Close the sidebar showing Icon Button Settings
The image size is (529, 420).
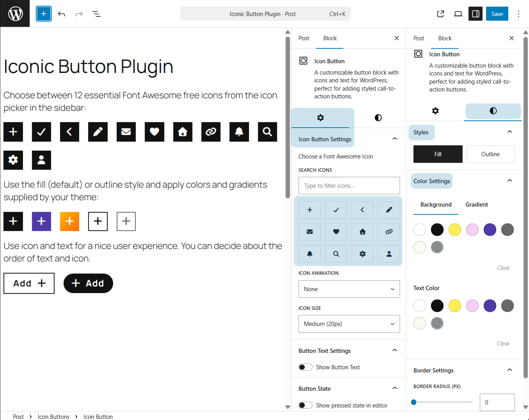(397, 38)
